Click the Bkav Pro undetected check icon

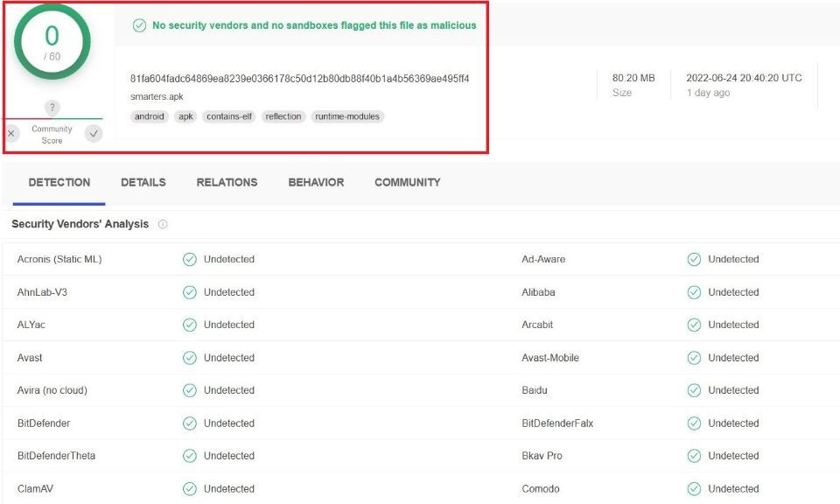694,456
